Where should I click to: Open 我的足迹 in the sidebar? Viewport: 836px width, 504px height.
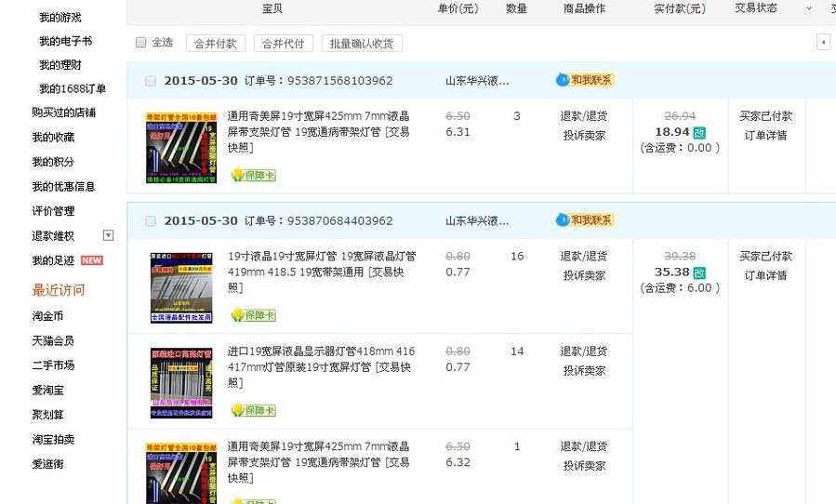click(53, 260)
